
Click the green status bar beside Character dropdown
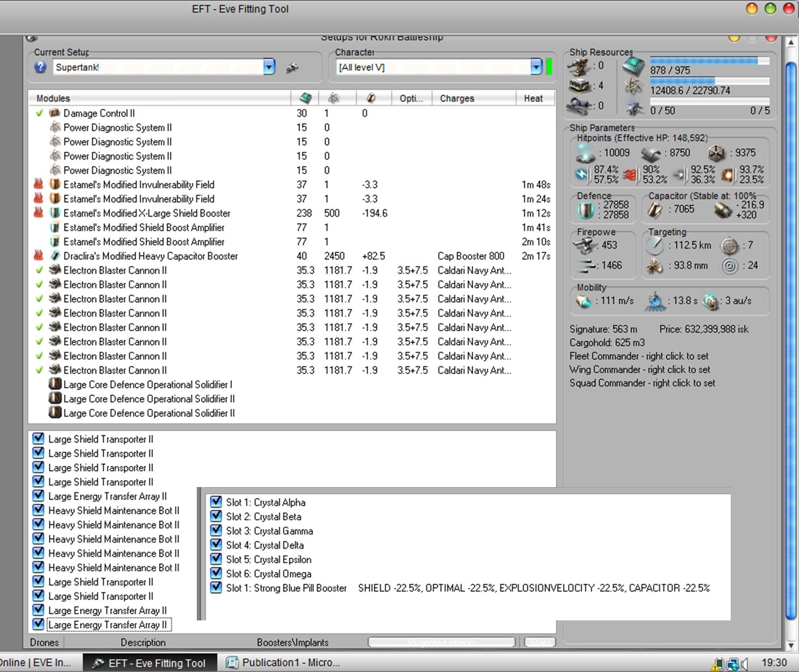[x=549, y=67]
